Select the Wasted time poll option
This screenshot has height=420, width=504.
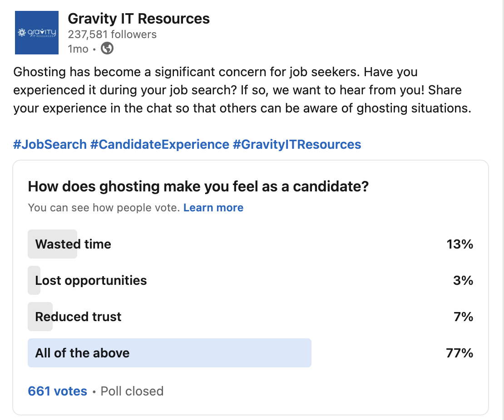pos(250,244)
